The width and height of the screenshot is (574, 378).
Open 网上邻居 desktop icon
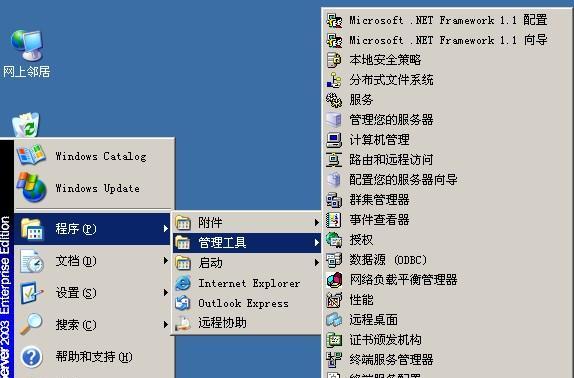[26, 45]
